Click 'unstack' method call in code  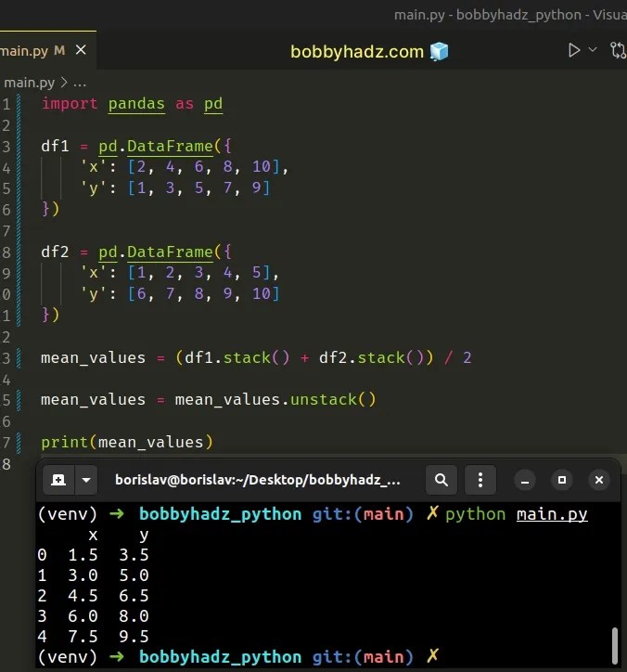(324, 399)
